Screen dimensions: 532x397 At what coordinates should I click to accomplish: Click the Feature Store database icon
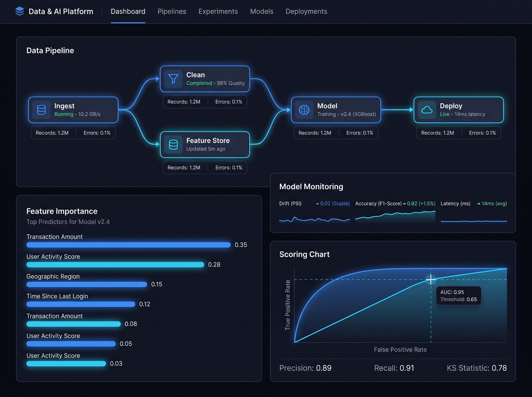tap(173, 144)
